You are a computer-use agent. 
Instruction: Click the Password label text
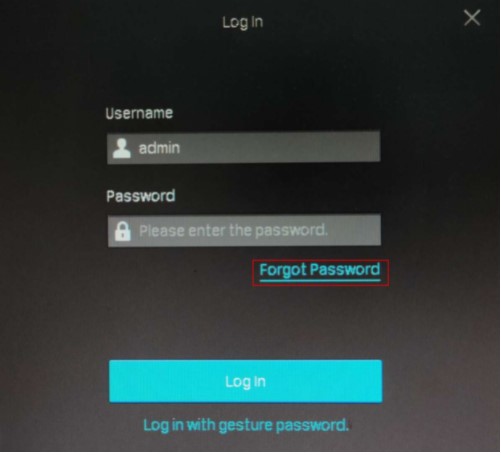coord(141,196)
